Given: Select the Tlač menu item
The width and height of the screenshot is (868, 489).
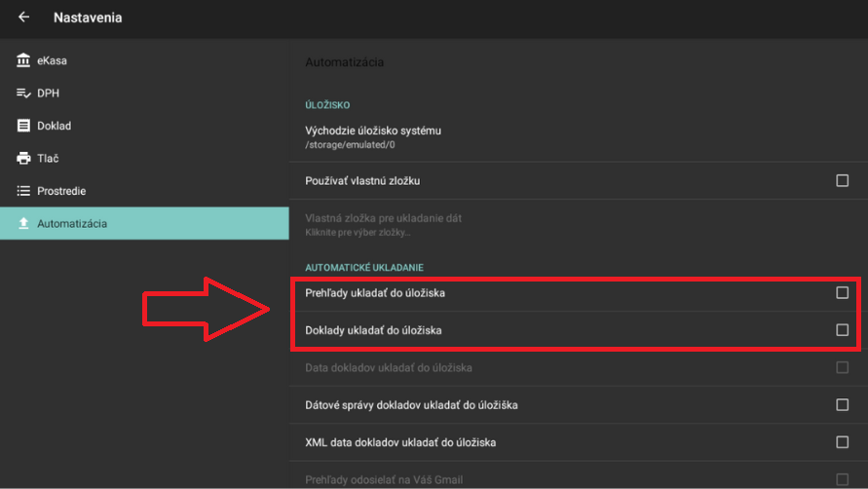Looking at the screenshot, I should tap(48, 158).
